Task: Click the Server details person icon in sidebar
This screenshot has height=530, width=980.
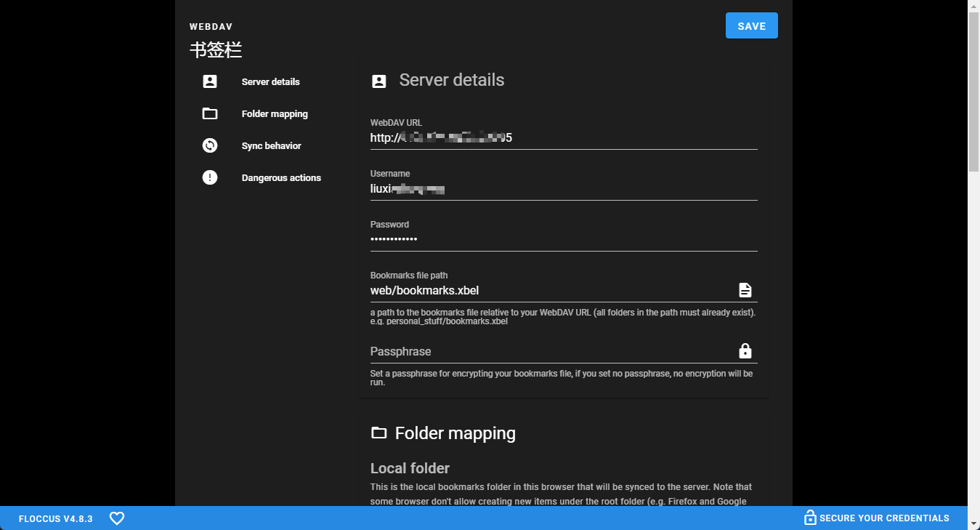Action: (x=210, y=81)
